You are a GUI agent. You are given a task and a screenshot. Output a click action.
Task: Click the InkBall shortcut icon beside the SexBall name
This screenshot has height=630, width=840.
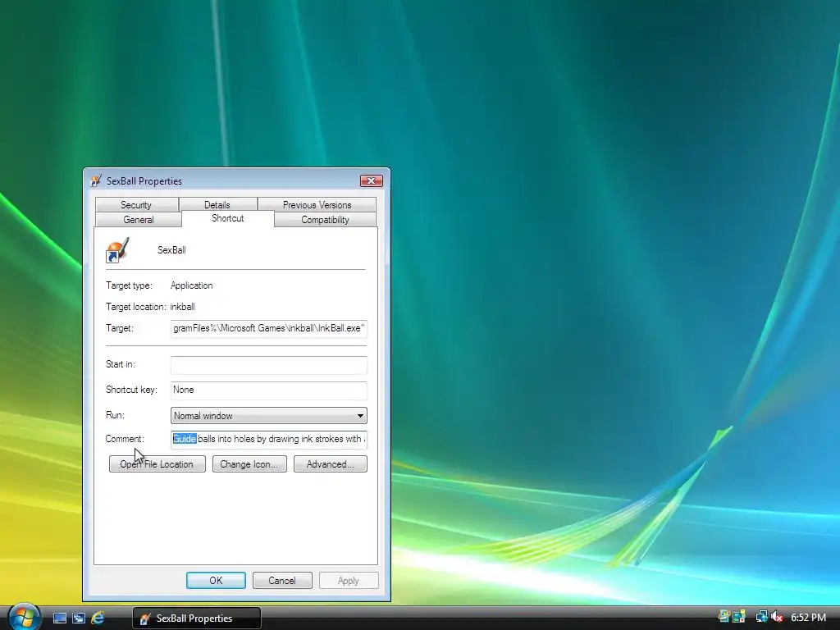[x=117, y=250]
